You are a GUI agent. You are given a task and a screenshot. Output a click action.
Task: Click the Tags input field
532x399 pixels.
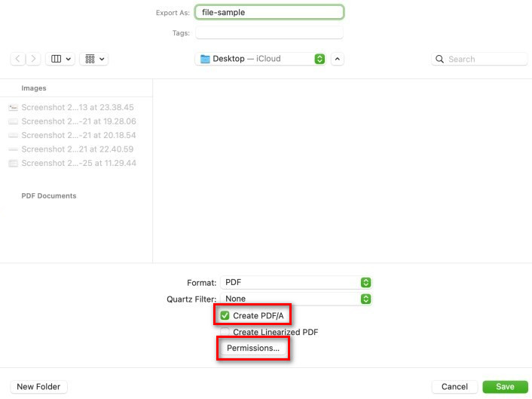click(269, 33)
